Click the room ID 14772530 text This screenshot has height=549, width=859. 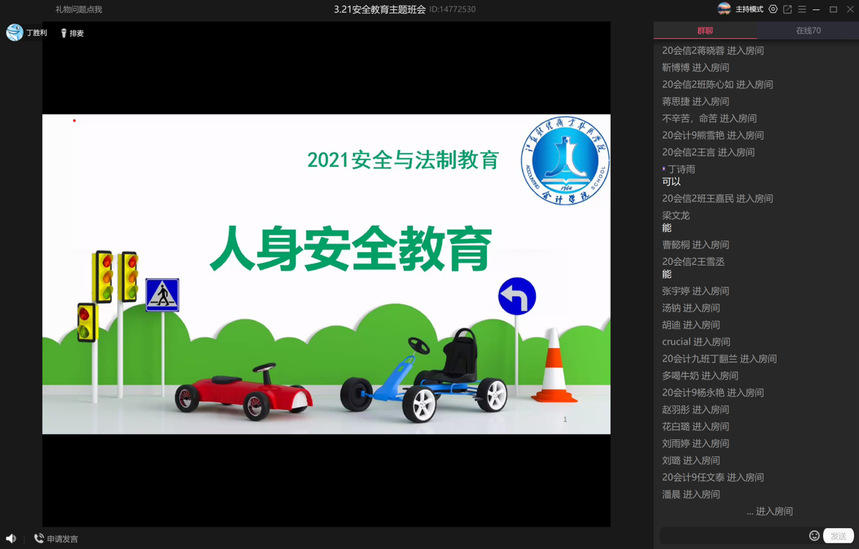pyautogui.click(x=453, y=9)
